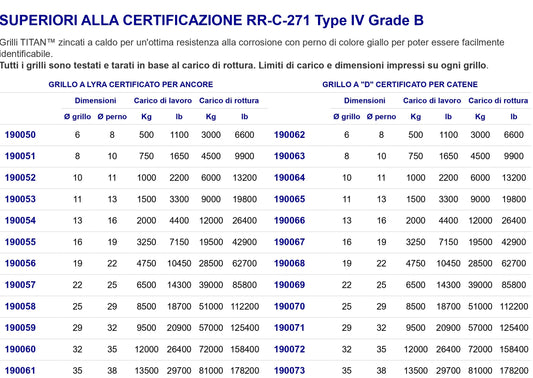The height and width of the screenshot is (378, 533).
Task: Click 'Carico di lavoro' header in the Lyra table
Action: [x=163, y=101]
